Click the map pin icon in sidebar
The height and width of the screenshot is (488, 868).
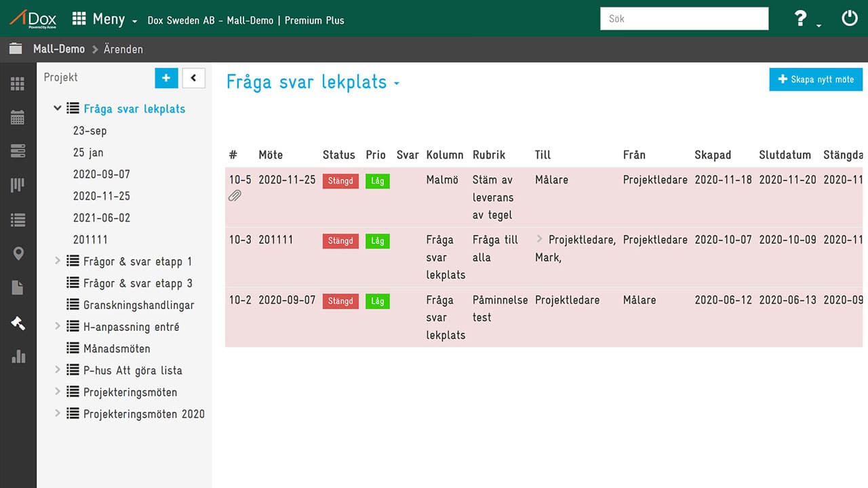click(18, 253)
